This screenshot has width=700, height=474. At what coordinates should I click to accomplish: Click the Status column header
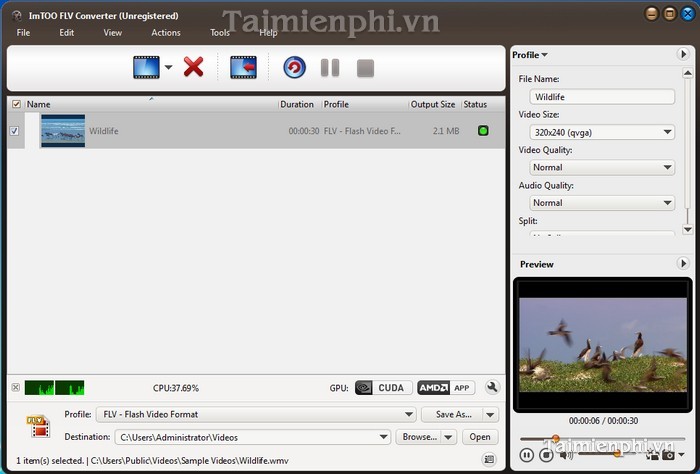point(475,104)
